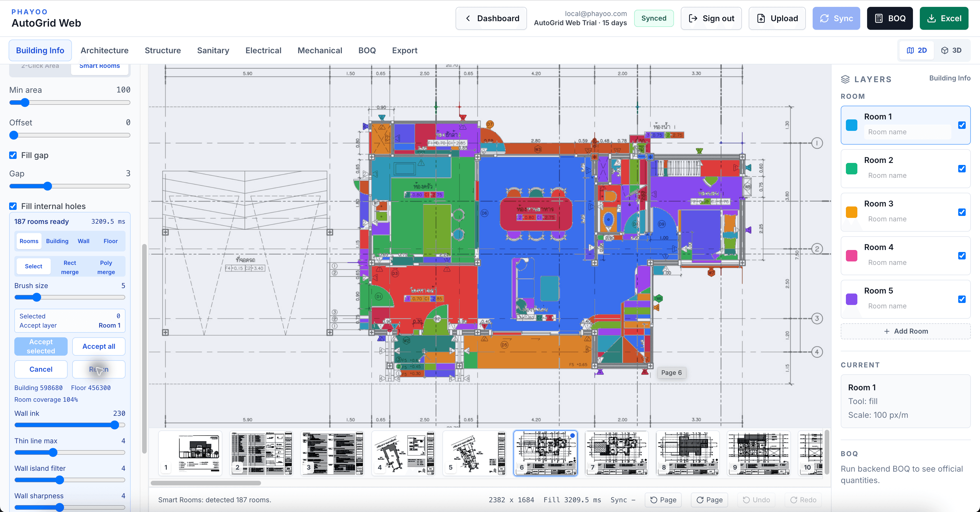Click the Redo arrow icon
The image size is (980, 512).
[x=793, y=500]
